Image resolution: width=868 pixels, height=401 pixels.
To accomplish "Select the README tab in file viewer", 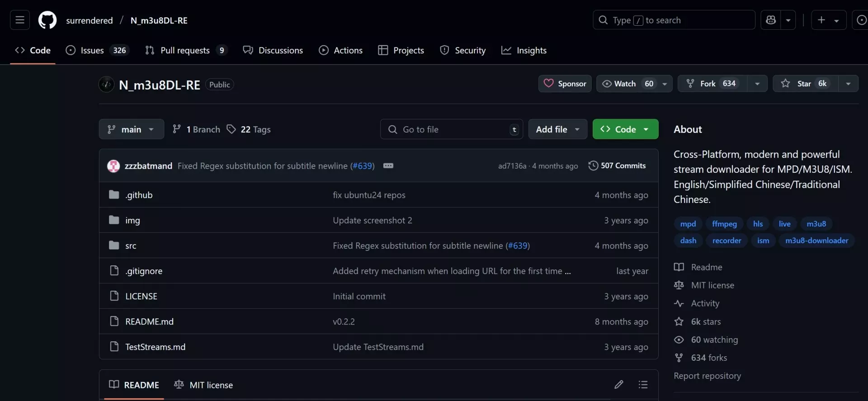I will (x=134, y=385).
